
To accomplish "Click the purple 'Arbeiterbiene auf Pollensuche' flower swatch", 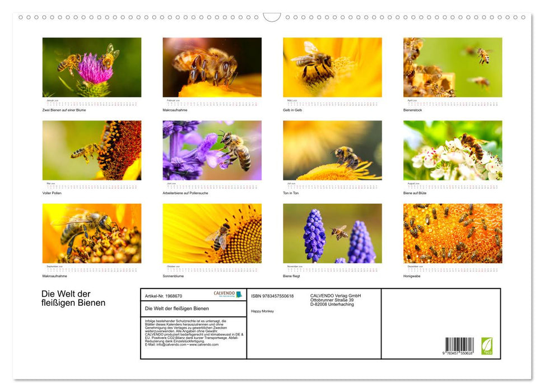I will 212,150.
